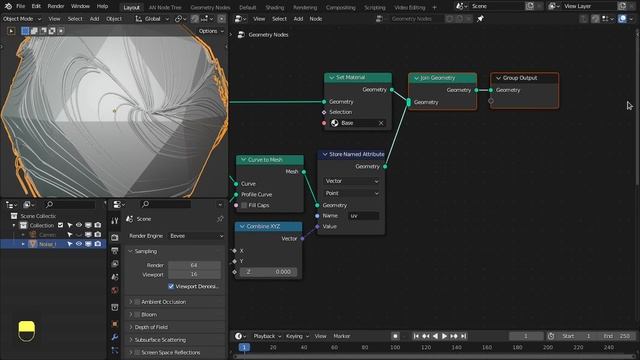
Task: Switch to the Geometry Nodes workspace tab
Action: (x=210, y=7)
